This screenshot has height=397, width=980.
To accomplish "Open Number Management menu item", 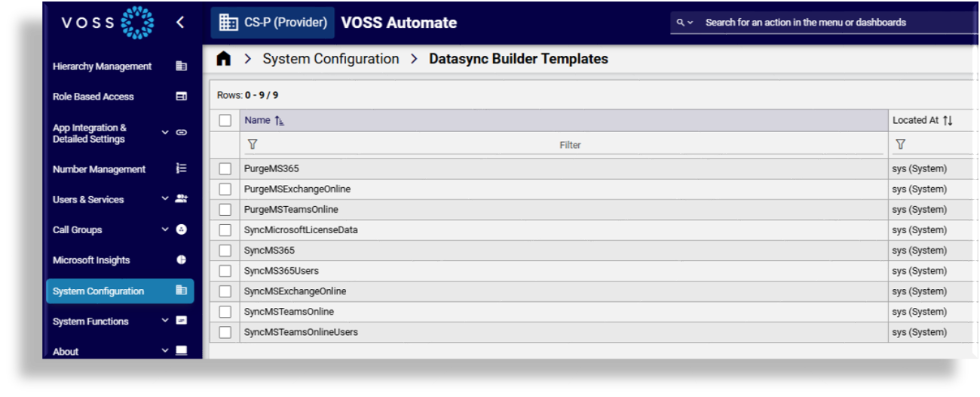I will pos(120,169).
